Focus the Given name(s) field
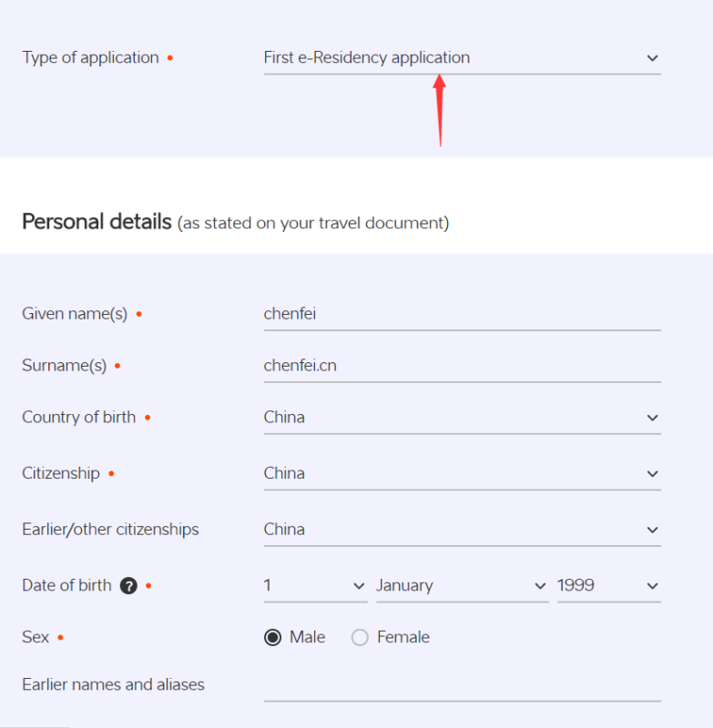This screenshot has height=728, width=713. [x=463, y=314]
